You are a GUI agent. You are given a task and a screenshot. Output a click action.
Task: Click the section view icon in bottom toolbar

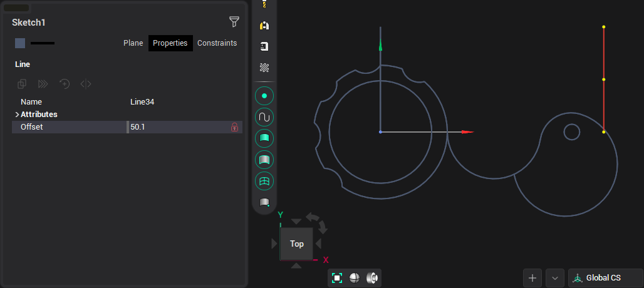click(372, 278)
